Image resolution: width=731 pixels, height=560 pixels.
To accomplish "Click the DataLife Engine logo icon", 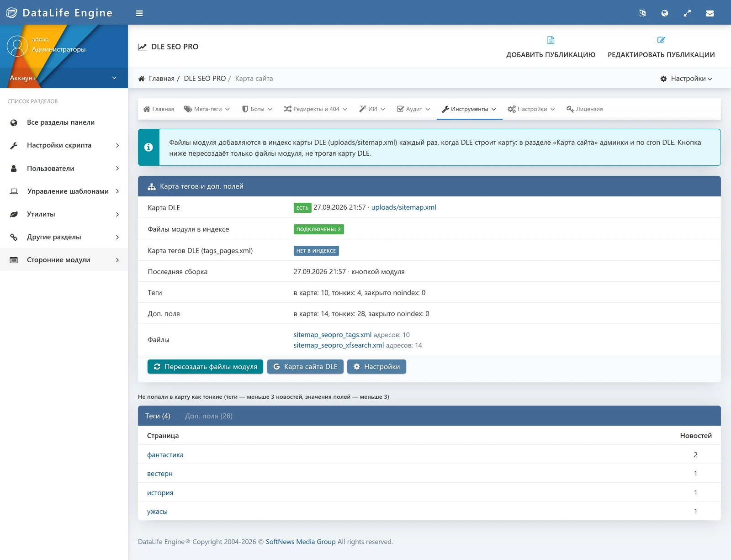I will pos(11,13).
